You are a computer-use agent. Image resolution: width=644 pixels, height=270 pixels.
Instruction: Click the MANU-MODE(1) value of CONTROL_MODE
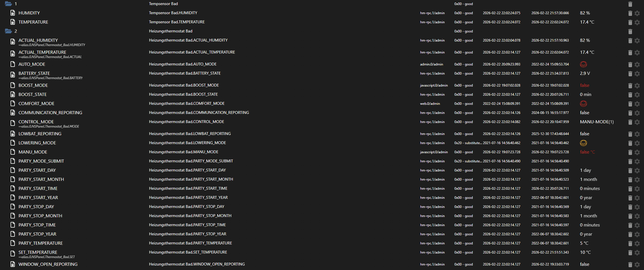coord(597,122)
